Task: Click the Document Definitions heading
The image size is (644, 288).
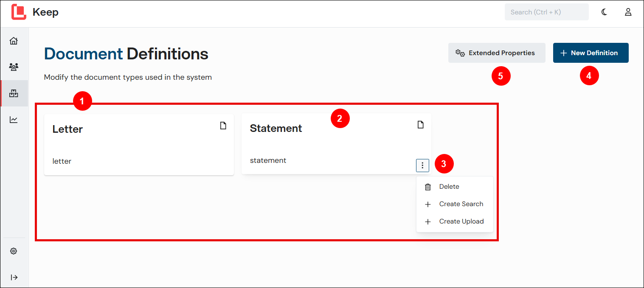Action: (x=126, y=54)
